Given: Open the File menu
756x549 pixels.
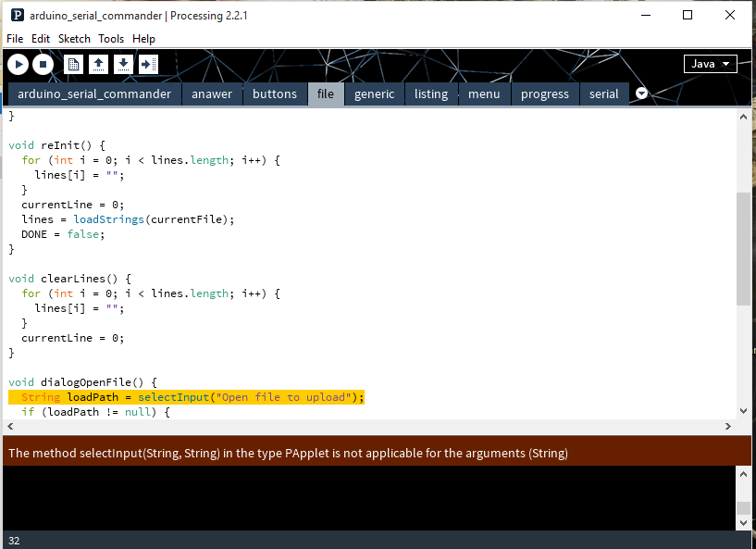Looking at the screenshot, I should 15,39.
